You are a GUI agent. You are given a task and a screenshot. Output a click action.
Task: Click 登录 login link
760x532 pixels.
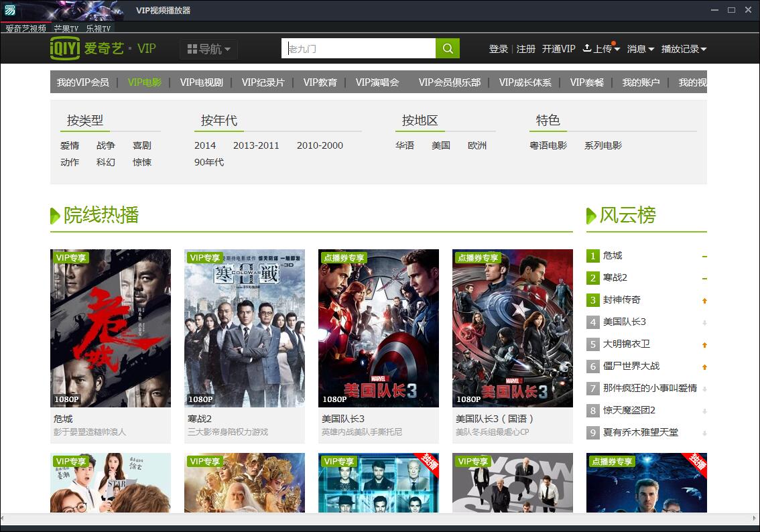[x=498, y=49]
